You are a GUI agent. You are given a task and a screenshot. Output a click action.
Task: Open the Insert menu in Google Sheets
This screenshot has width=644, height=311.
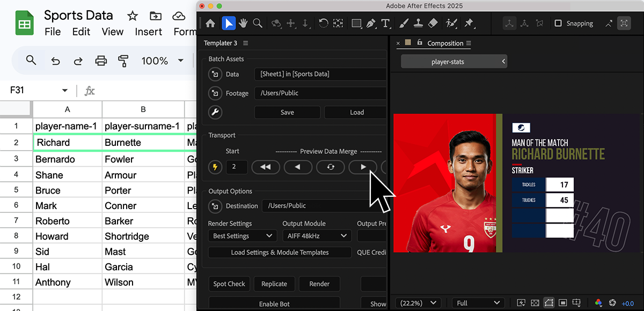[x=149, y=32]
